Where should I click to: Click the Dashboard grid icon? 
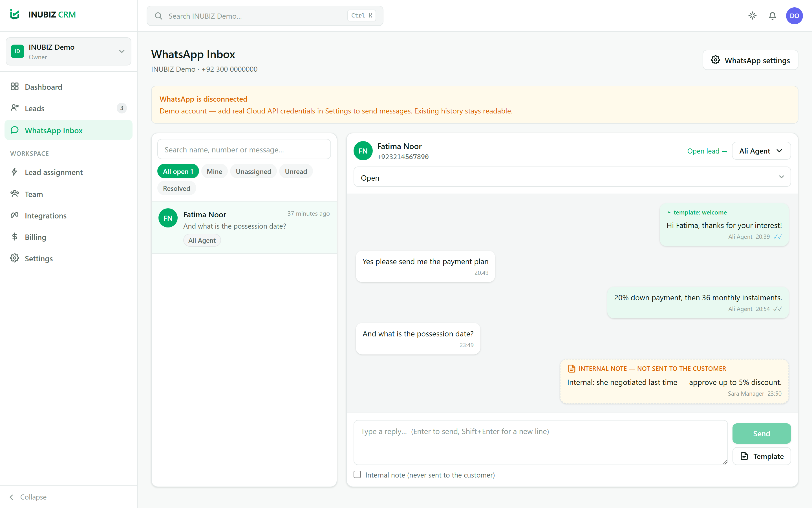[14, 87]
